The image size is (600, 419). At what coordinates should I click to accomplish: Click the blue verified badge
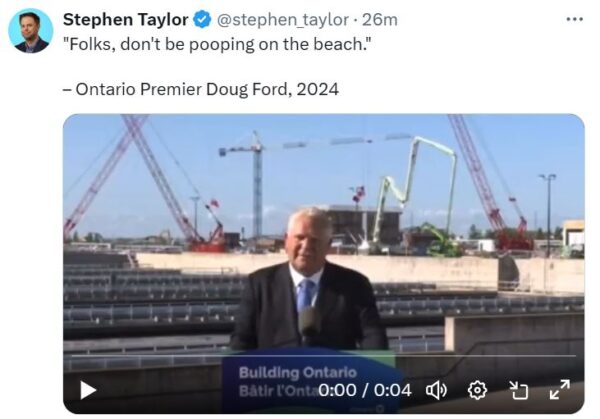pyautogui.click(x=202, y=20)
